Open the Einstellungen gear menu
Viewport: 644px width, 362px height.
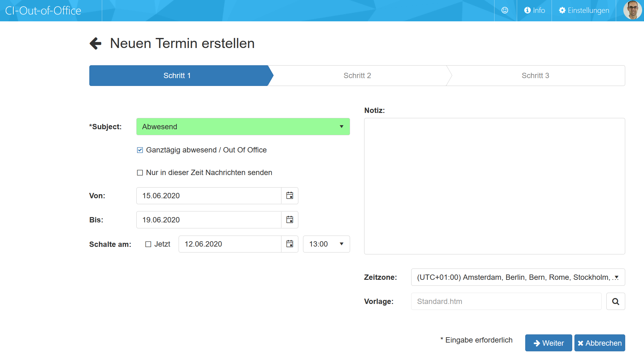point(584,10)
